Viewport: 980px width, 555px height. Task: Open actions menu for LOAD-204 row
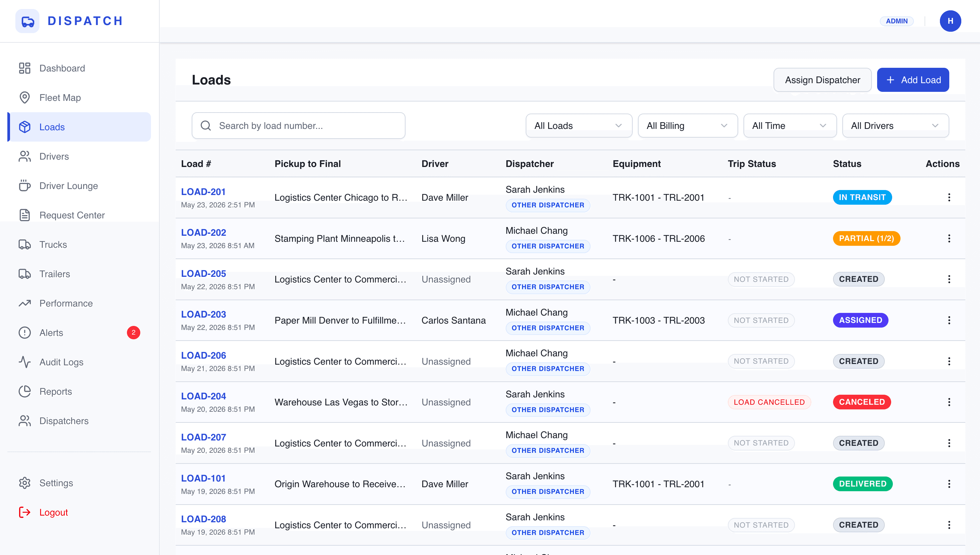pyautogui.click(x=949, y=402)
